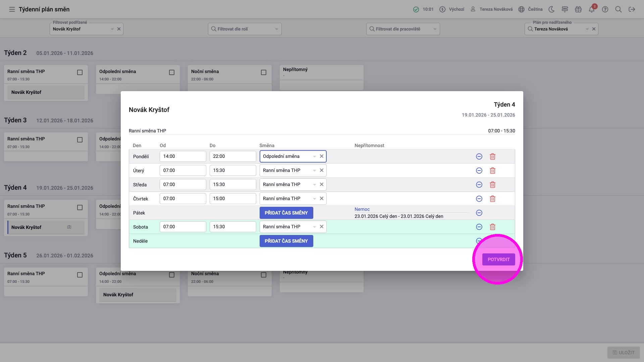Open the search magnifier in header
Screen dimensions: 644x362
pyautogui.click(x=619, y=9)
